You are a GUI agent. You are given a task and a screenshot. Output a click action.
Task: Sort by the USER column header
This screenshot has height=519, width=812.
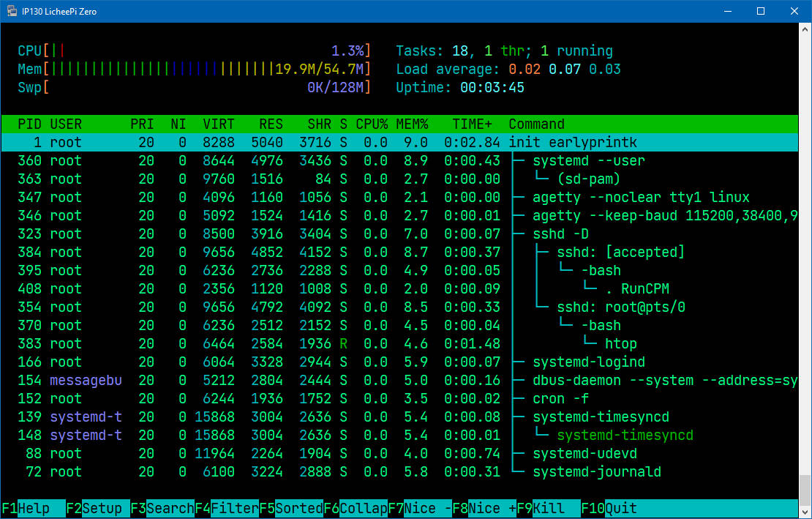[x=66, y=124]
